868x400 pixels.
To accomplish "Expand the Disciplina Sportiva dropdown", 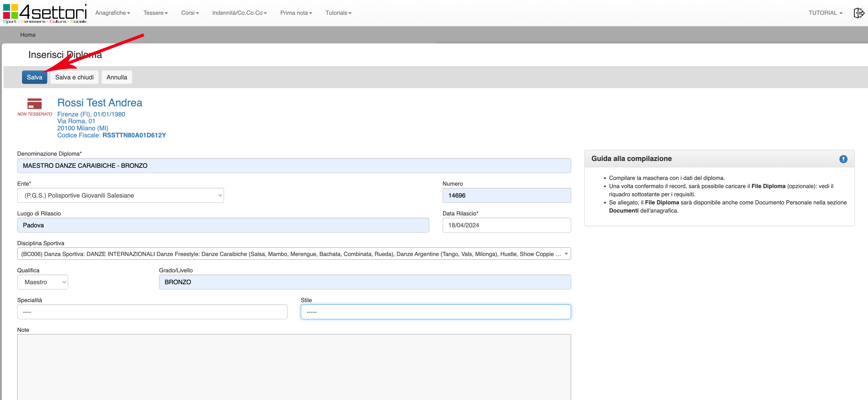I will pos(294,254).
